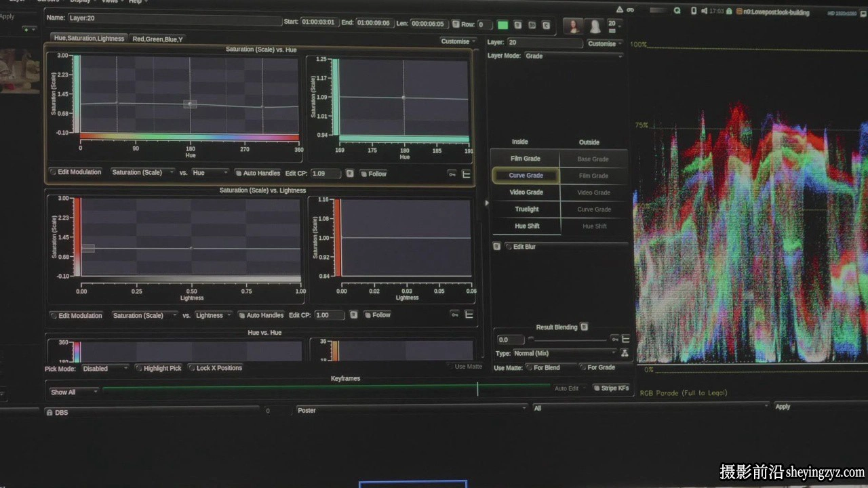Viewport: 868px width, 488px height.
Task: Open the Show All keyframes dropdown
Action: pyautogui.click(x=74, y=392)
